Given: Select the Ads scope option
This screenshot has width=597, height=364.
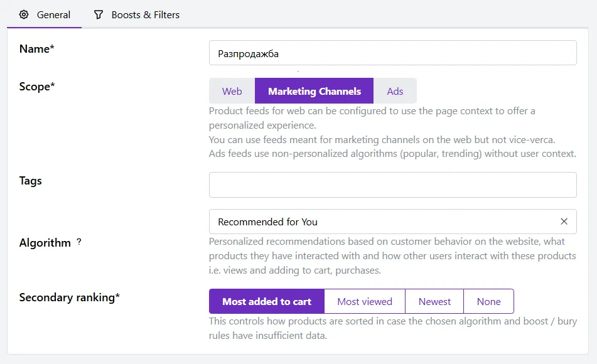Looking at the screenshot, I should coord(395,91).
